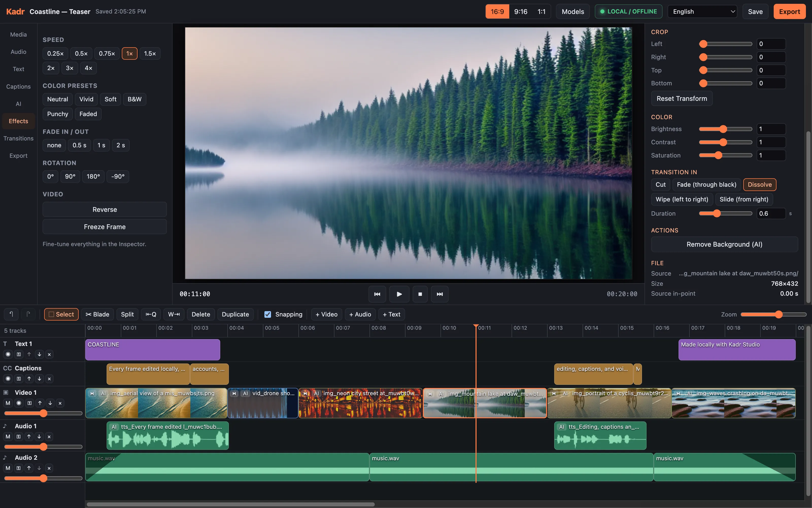
Task: Click the undo arrow in timeline toolbar
Action: (11, 314)
